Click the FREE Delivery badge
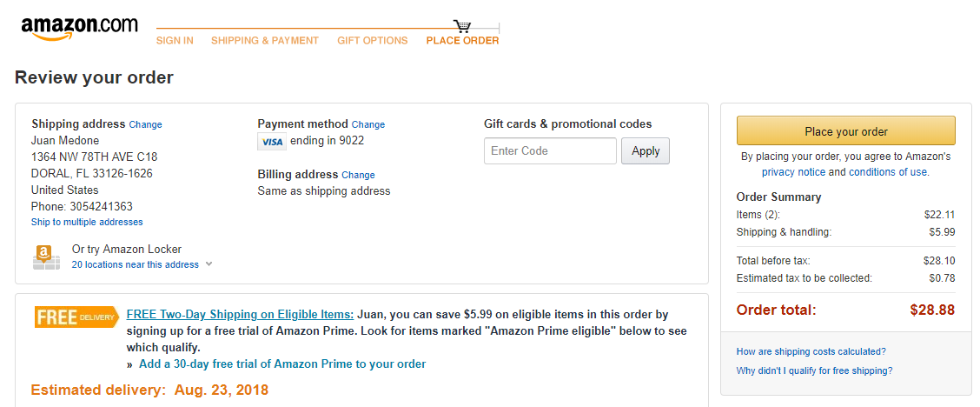980x407 pixels. click(76, 317)
